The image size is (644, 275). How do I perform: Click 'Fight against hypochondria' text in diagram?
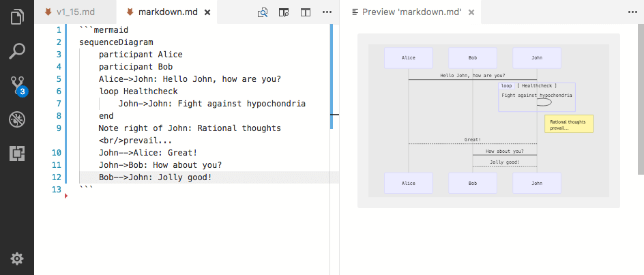click(x=537, y=96)
